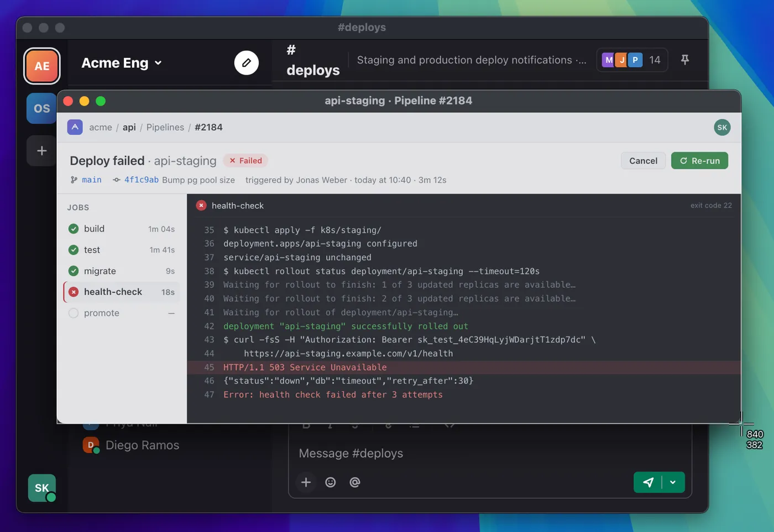Image resolution: width=774 pixels, height=532 pixels.
Task: Select the migrate job
Action: [x=122, y=271]
